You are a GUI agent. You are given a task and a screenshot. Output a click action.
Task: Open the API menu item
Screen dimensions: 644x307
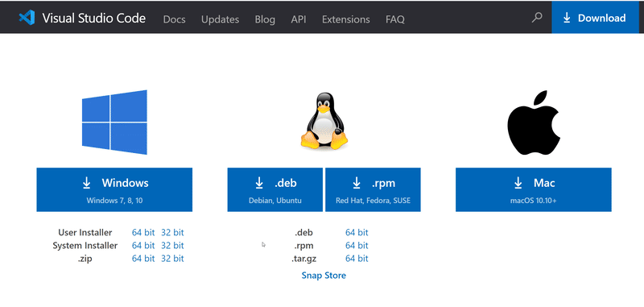pyautogui.click(x=299, y=19)
